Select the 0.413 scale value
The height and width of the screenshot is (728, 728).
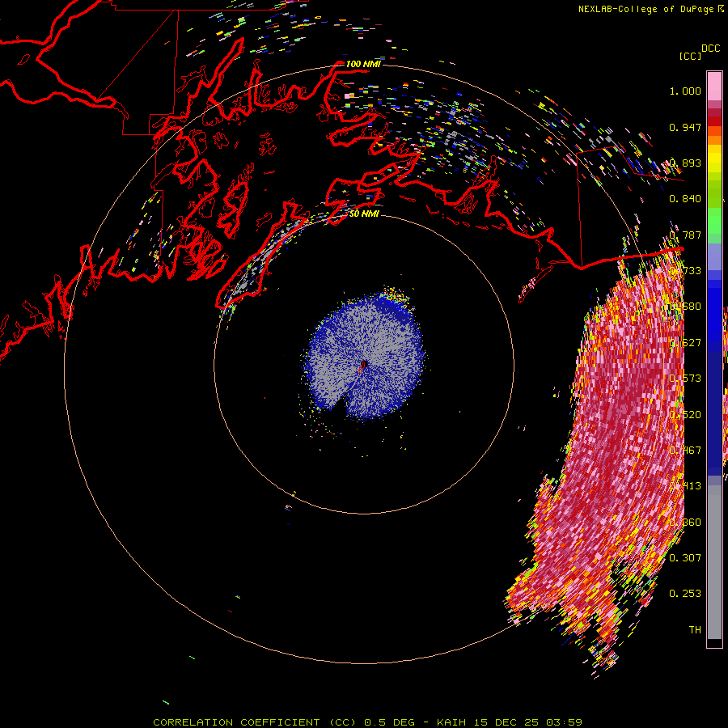[x=685, y=486]
